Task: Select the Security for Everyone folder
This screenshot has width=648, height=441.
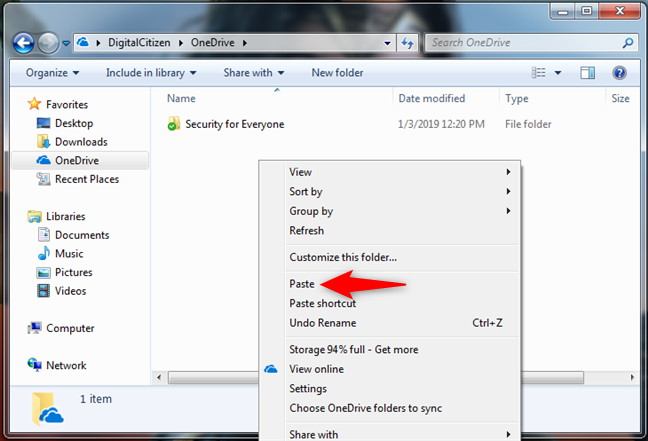Action: click(234, 124)
